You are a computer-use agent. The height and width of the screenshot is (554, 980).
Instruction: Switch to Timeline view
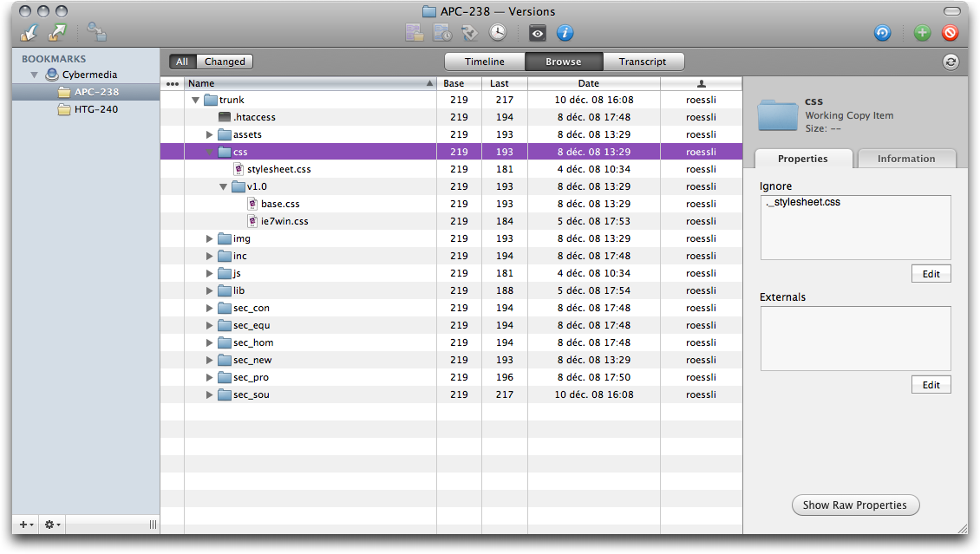[x=485, y=62]
